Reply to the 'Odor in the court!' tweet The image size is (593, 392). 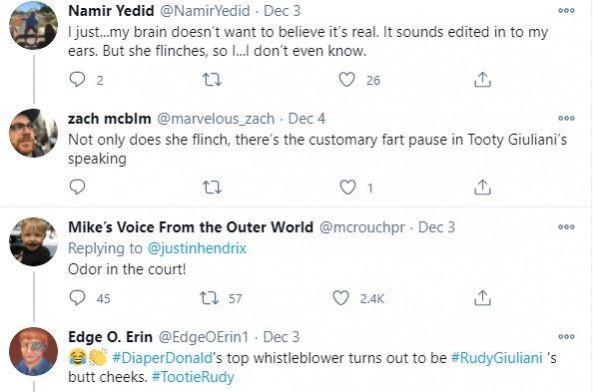tap(78, 298)
